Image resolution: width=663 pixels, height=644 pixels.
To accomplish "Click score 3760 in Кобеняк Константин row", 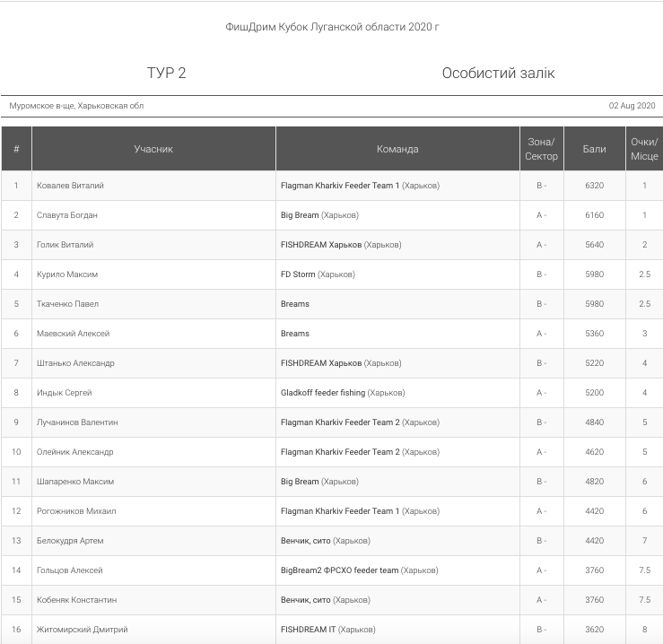I will (x=595, y=600).
